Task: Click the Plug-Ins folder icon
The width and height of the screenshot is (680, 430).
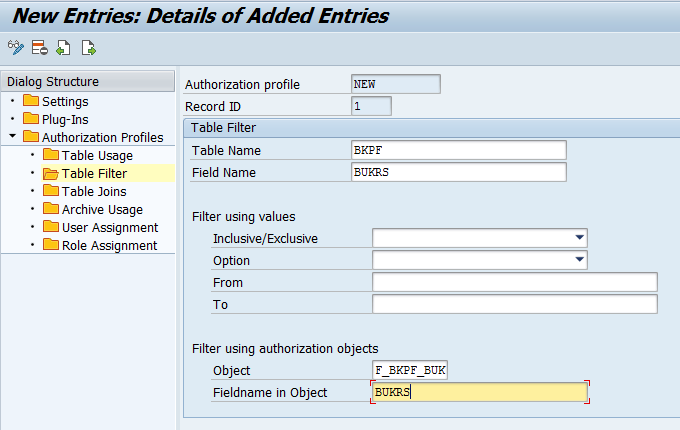Action: 31,118
